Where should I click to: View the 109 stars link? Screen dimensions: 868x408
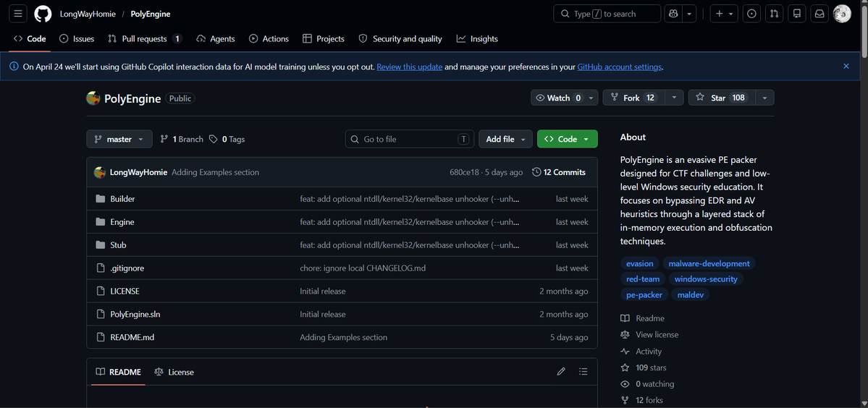point(644,367)
